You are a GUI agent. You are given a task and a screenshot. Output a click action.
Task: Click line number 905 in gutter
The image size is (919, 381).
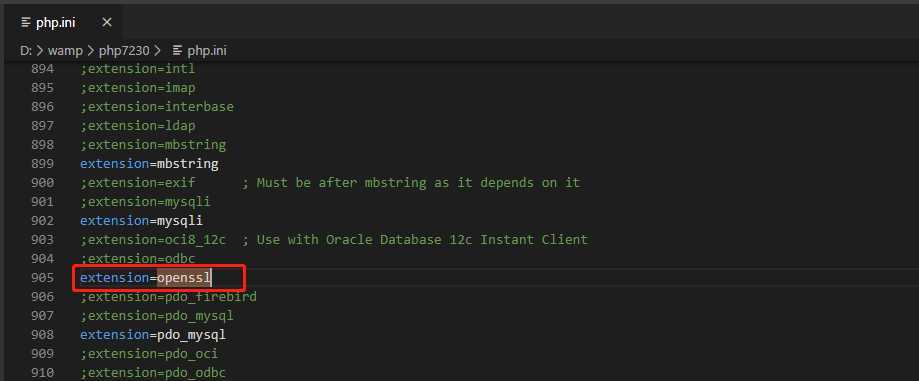pos(42,277)
